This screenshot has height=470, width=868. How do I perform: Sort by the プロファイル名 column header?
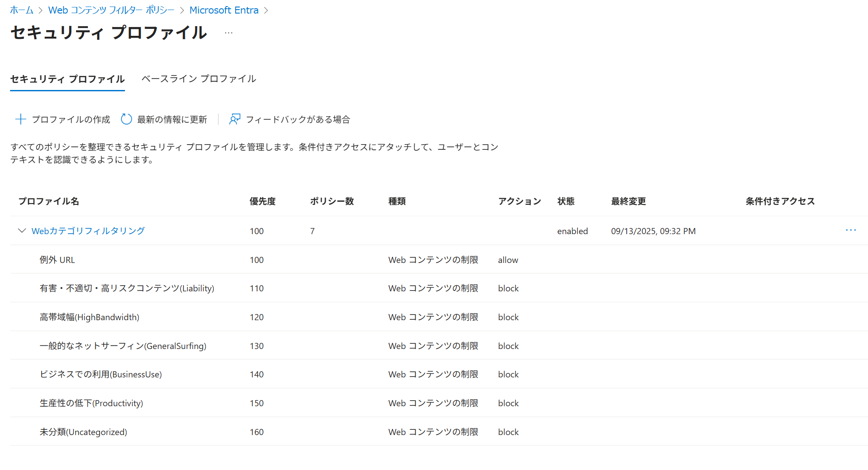tap(49, 201)
